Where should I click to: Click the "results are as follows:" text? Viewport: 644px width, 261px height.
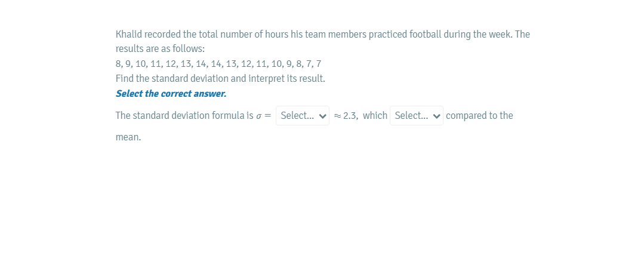(160, 49)
